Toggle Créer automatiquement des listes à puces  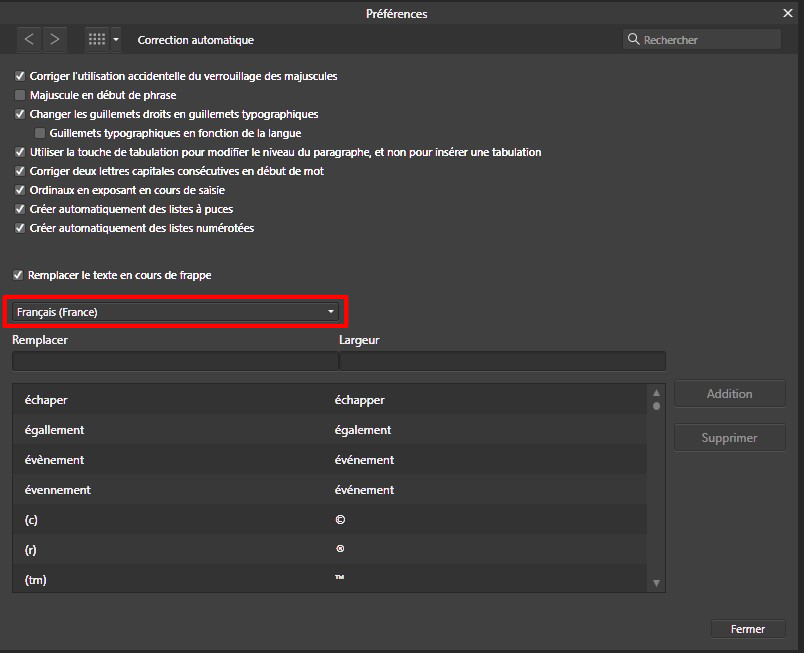(20, 209)
